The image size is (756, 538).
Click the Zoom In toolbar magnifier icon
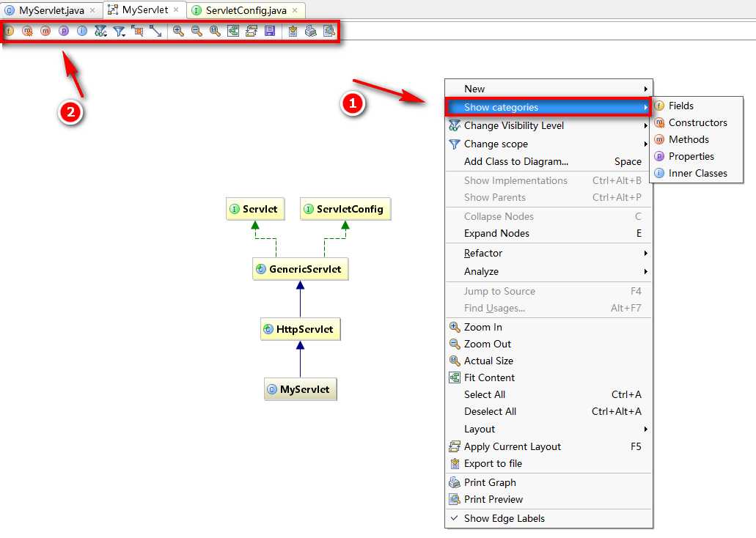point(178,32)
